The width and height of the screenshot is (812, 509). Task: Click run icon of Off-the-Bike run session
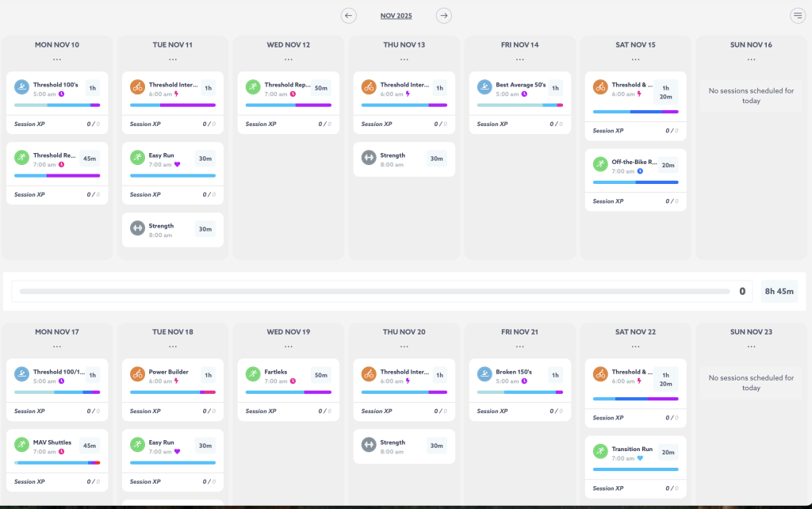click(600, 164)
